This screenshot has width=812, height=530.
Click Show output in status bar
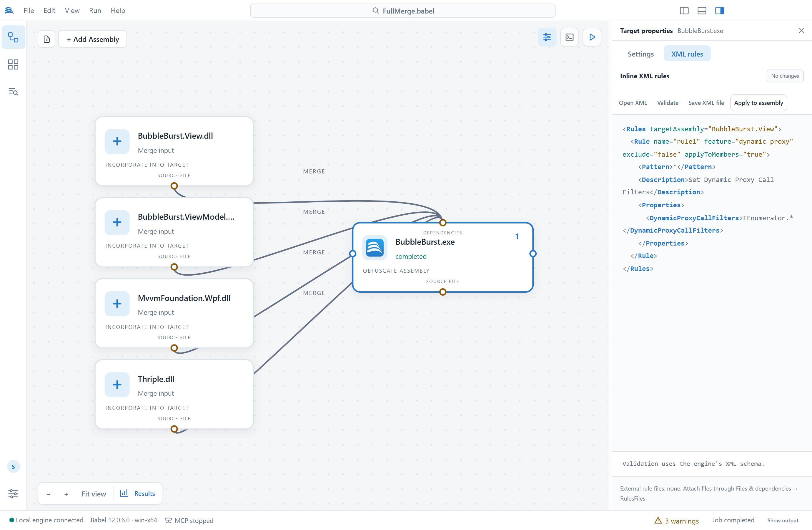tap(783, 521)
